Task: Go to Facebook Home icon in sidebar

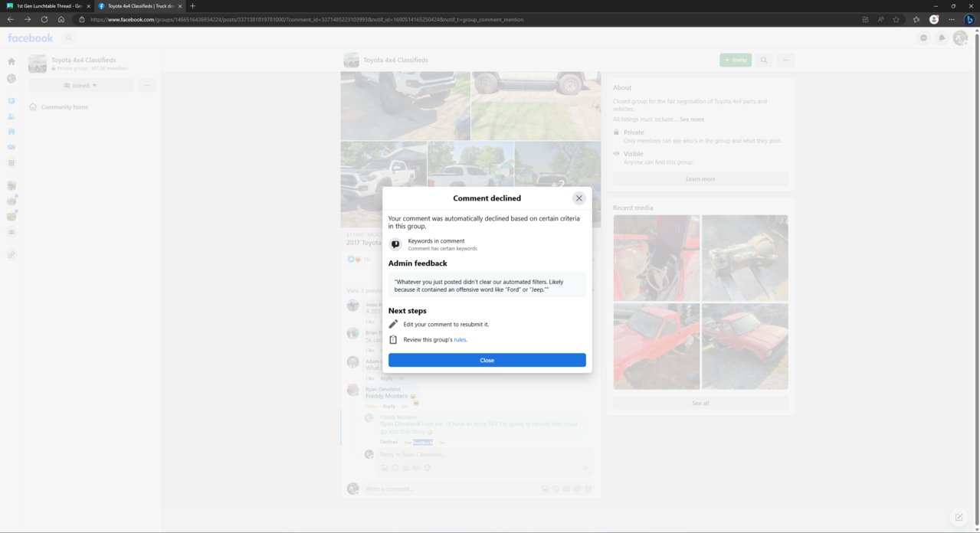Action: pyautogui.click(x=11, y=61)
